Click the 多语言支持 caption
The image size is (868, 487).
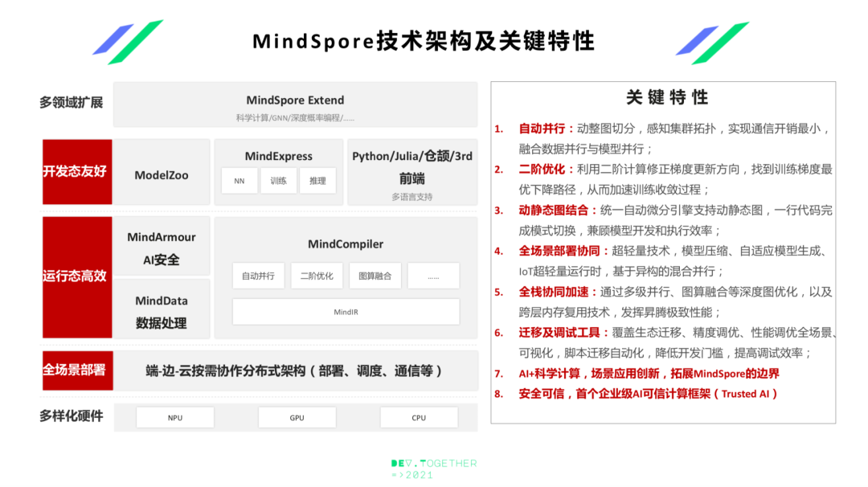tap(411, 197)
